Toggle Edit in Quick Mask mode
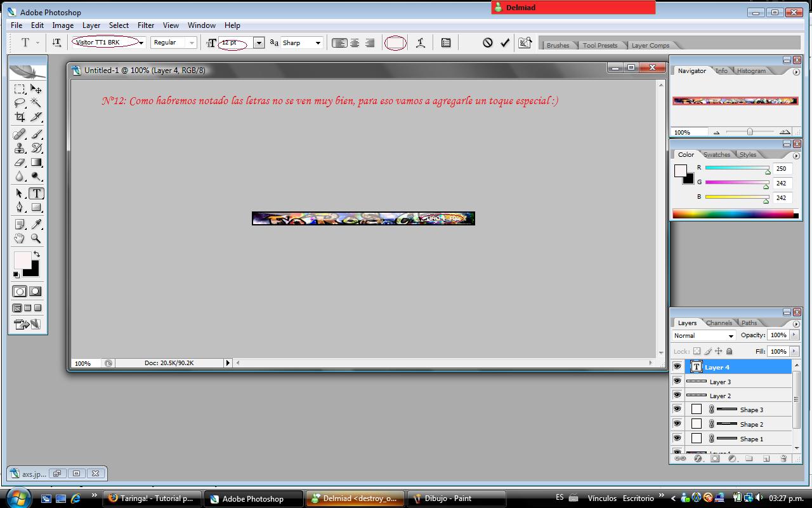This screenshot has height=508, width=812. click(36, 291)
